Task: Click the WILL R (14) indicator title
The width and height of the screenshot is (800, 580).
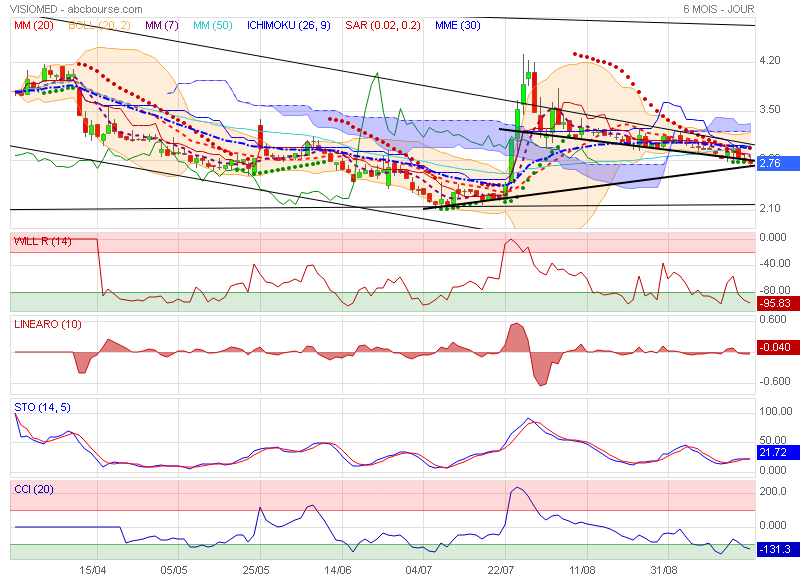Action: tap(42, 241)
